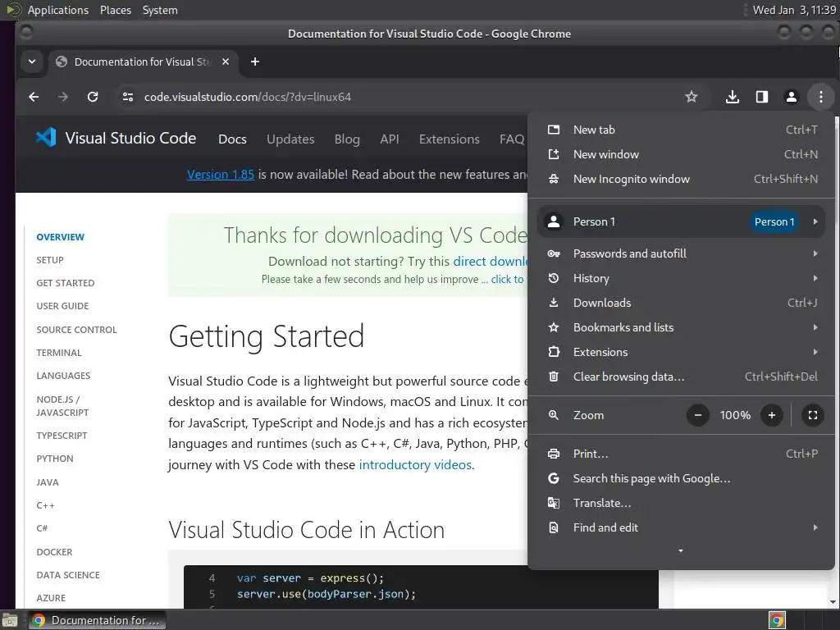This screenshot has height=630, width=840.
Task: Click the browser forward arrow
Action: [63, 97]
